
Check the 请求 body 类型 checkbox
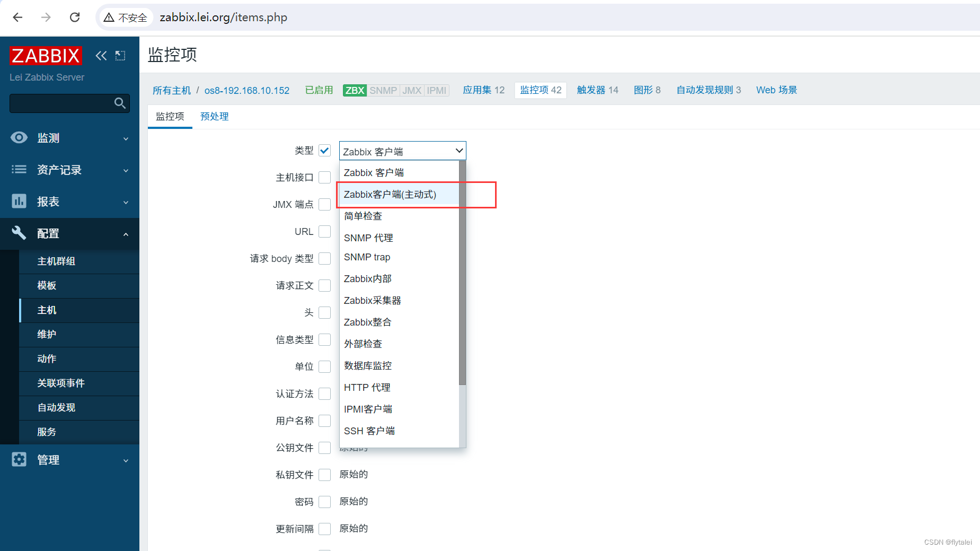tap(325, 259)
